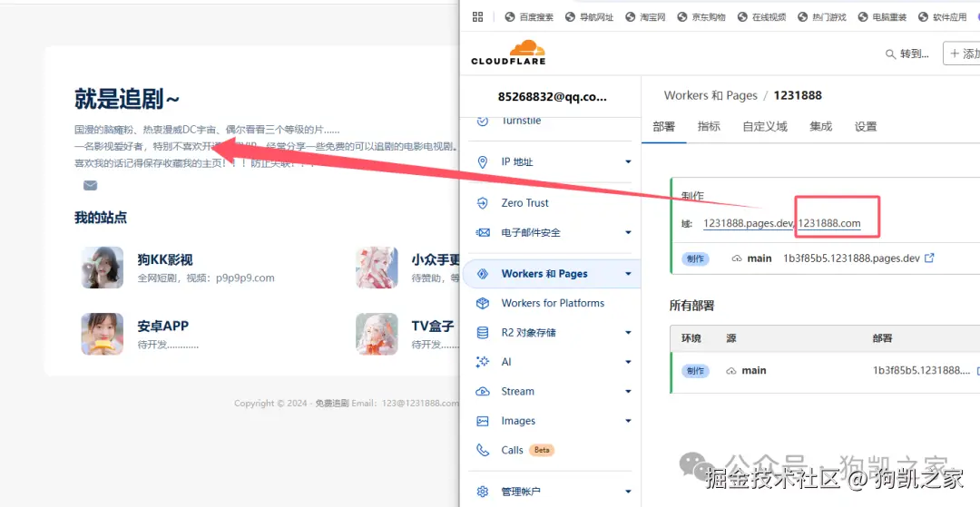
Task: Click the Turnstile sidebar icon
Action: (483, 121)
